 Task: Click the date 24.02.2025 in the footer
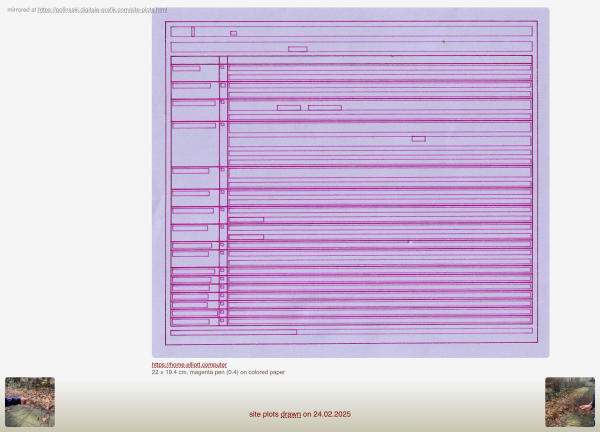pyautogui.click(x=332, y=414)
